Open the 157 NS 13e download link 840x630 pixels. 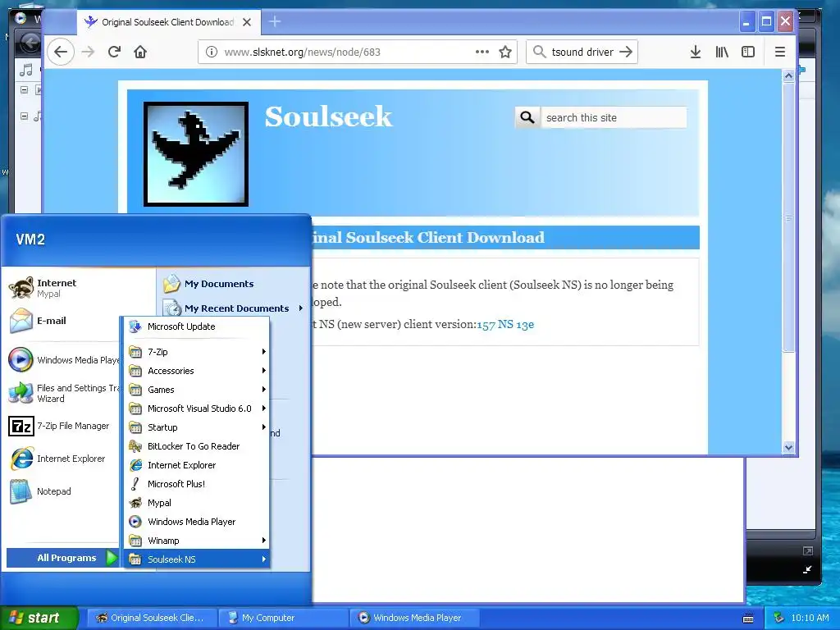point(505,325)
